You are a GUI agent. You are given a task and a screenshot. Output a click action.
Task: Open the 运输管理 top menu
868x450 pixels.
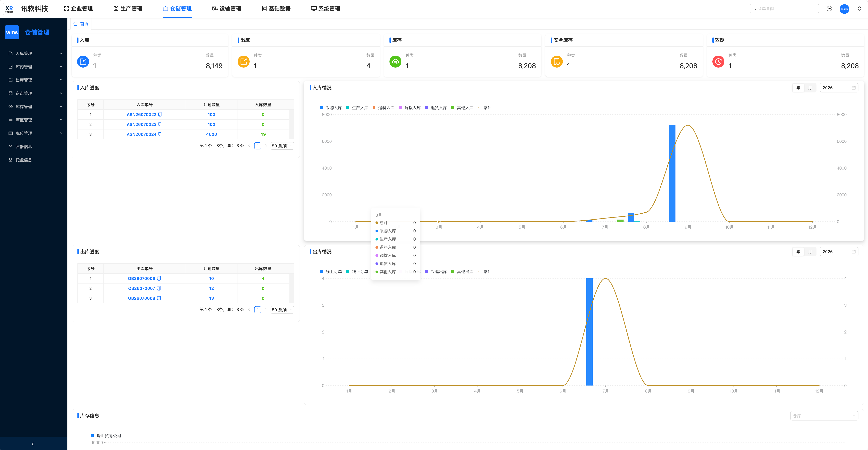pyautogui.click(x=226, y=9)
